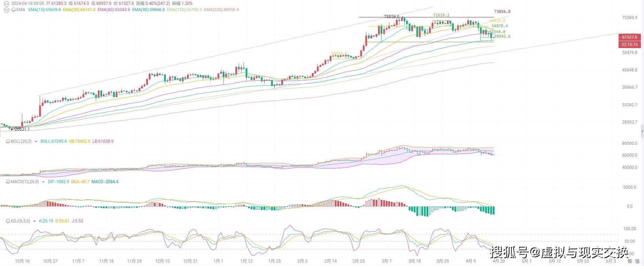Click the 6月3 date on the time axis
Viewport: 644px width, 266px height.
(611, 261)
